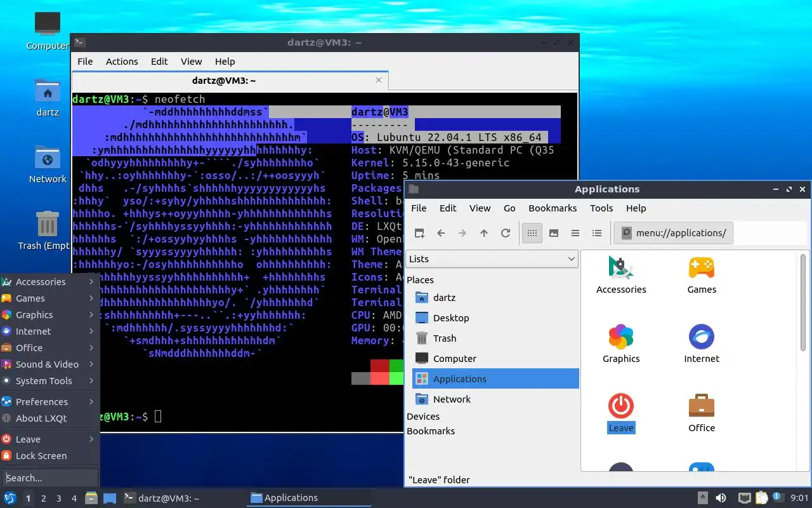Close the dartz@VM3 terminal tab
This screenshot has height=508, width=812.
[379, 80]
